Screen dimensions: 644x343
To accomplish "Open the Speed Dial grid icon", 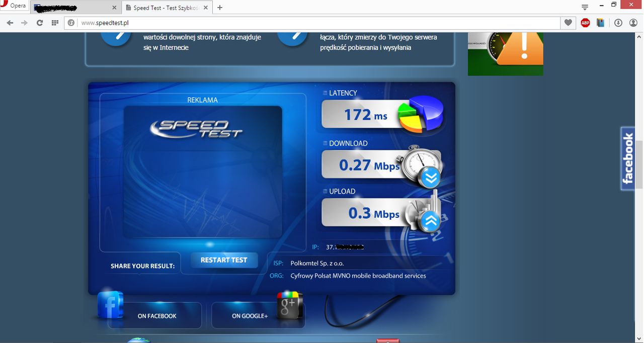I will pos(55,23).
